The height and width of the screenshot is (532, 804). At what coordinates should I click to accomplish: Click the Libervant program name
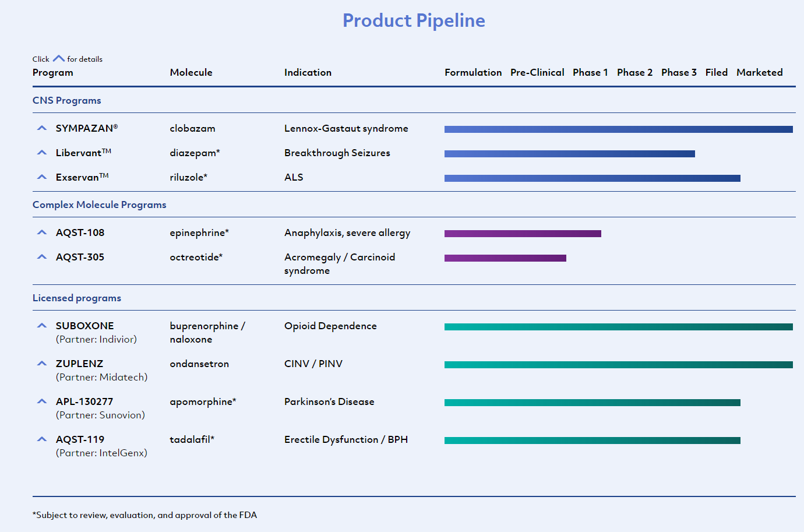(x=83, y=153)
